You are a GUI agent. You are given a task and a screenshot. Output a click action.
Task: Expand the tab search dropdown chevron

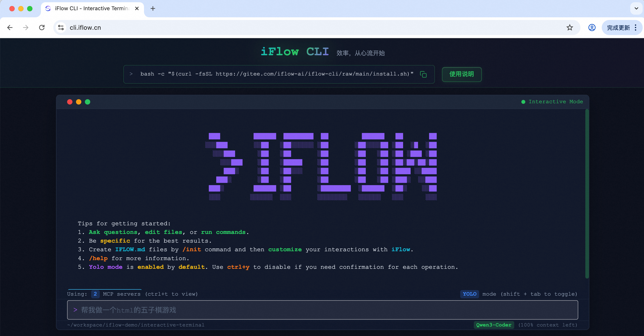[636, 8]
